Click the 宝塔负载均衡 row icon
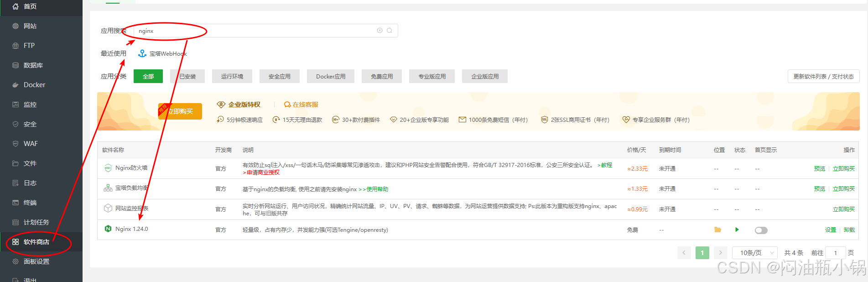The height and width of the screenshot is (282, 868). pos(108,188)
